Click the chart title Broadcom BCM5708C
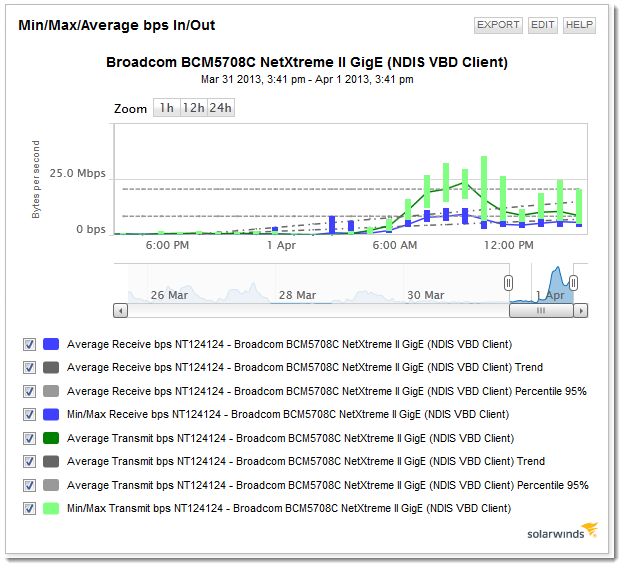The image size is (624, 568). [307, 62]
